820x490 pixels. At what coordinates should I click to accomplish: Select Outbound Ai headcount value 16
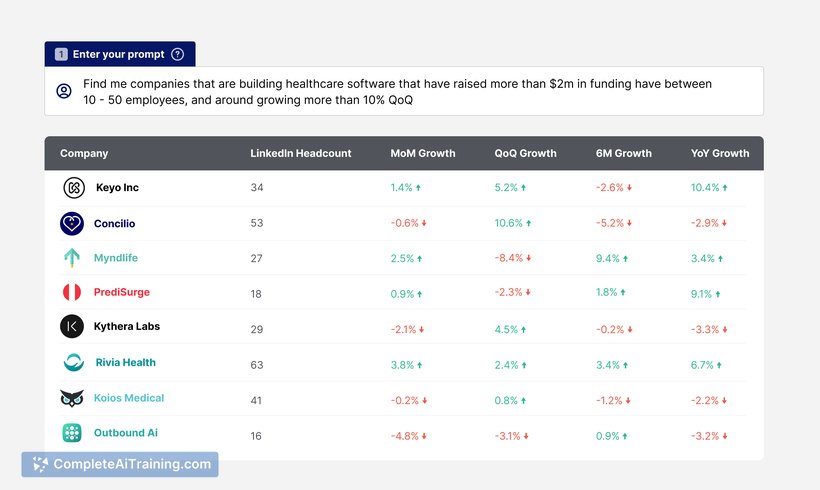(256, 436)
